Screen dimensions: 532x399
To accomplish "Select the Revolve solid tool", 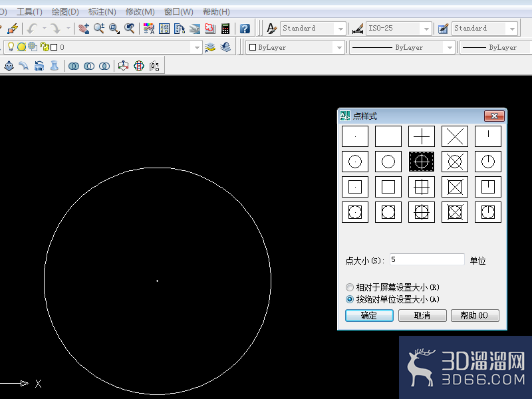I will click(x=39, y=65).
